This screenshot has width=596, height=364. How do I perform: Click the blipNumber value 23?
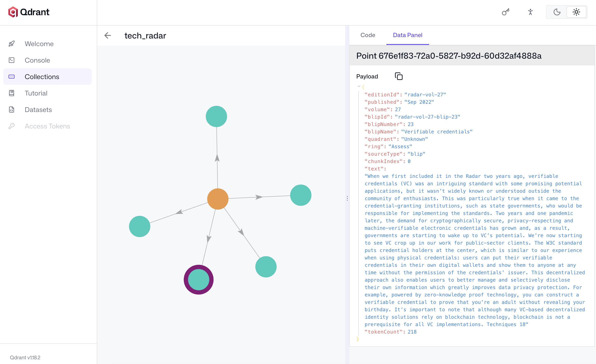click(x=411, y=124)
